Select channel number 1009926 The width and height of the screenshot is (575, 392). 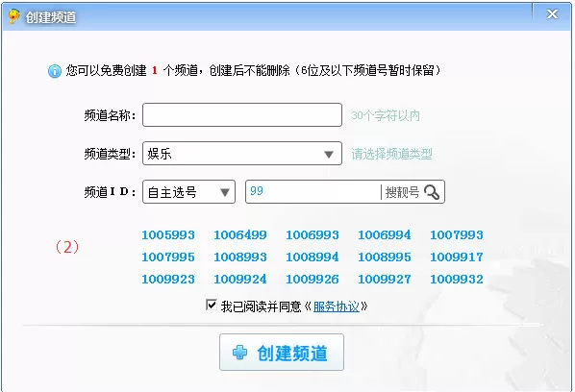[x=312, y=280]
